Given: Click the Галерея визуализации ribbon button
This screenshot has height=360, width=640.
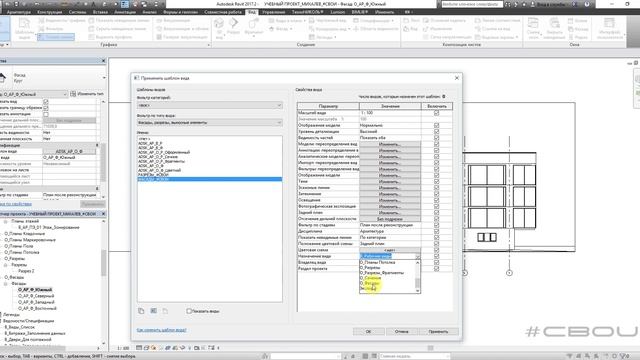Looking at the screenshot, I should click(182, 37).
